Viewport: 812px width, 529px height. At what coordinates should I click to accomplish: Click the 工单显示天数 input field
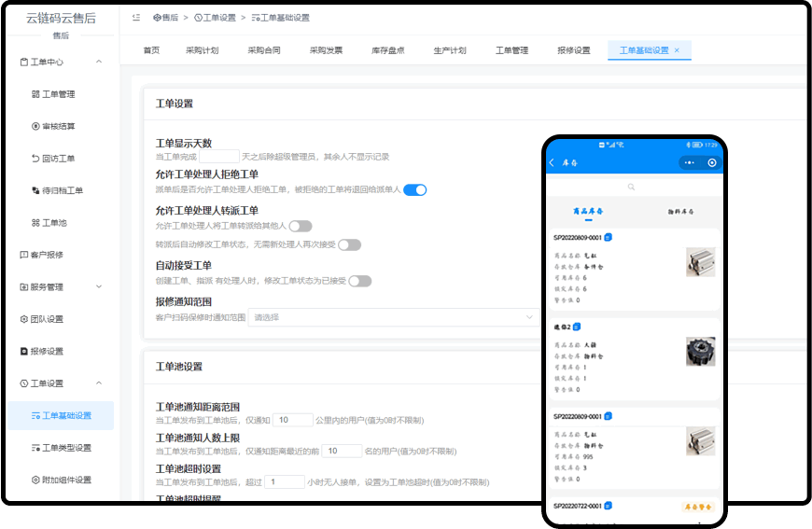tap(219, 156)
